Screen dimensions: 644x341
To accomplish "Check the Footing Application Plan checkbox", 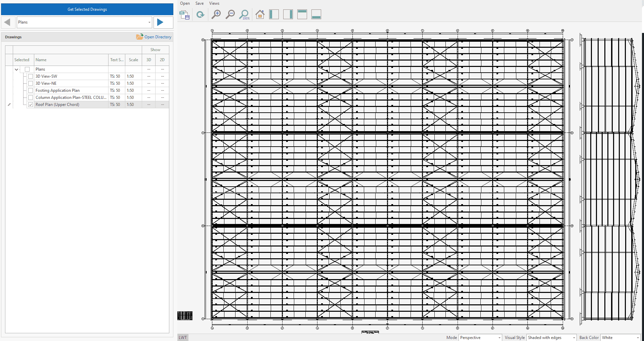I will [x=31, y=90].
